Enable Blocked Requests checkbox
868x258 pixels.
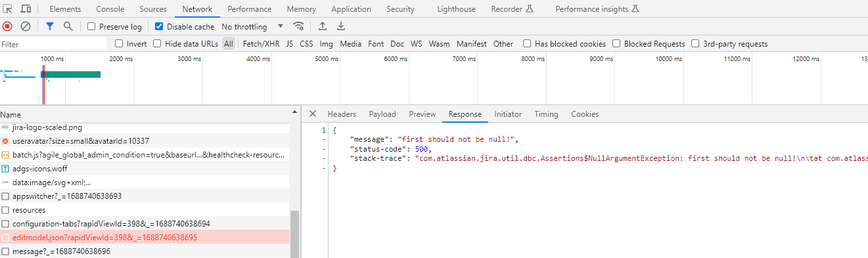click(x=616, y=44)
